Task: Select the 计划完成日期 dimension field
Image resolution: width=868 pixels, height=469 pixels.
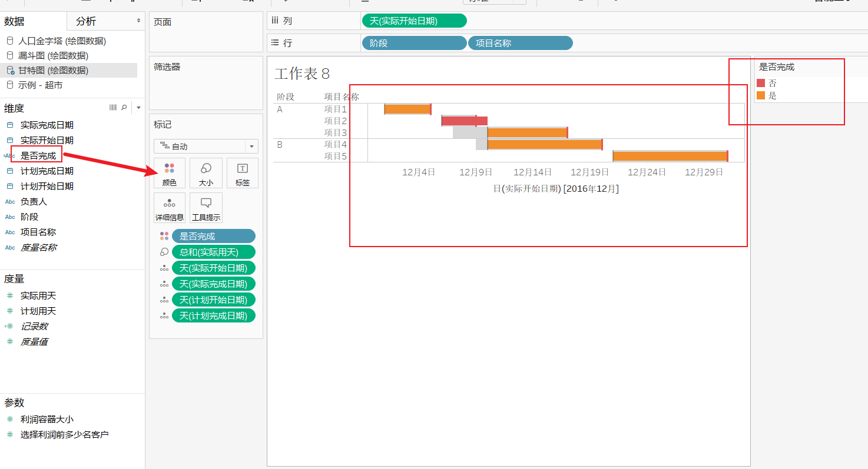Action: click(x=47, y=171)
